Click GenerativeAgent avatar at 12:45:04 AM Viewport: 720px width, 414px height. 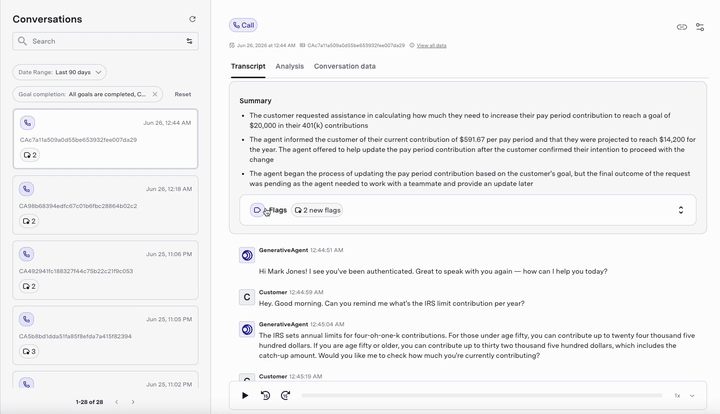247,329
